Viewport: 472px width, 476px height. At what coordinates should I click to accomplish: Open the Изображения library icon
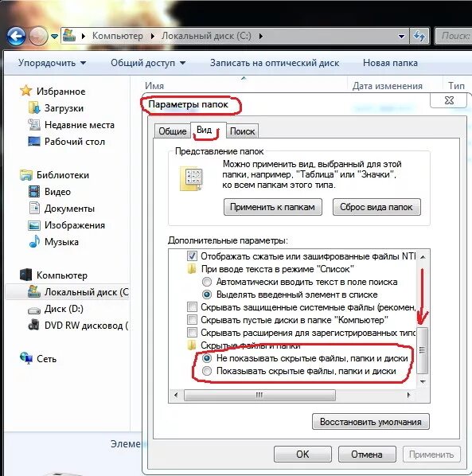(34, 225)
